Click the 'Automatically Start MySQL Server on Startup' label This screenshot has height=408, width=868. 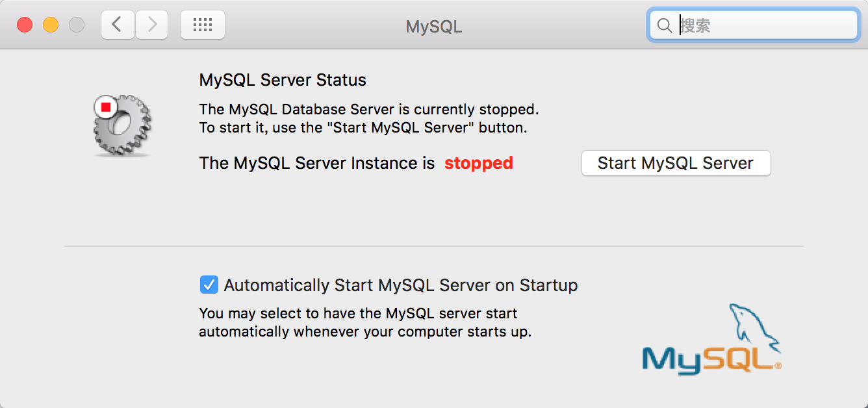401,285
